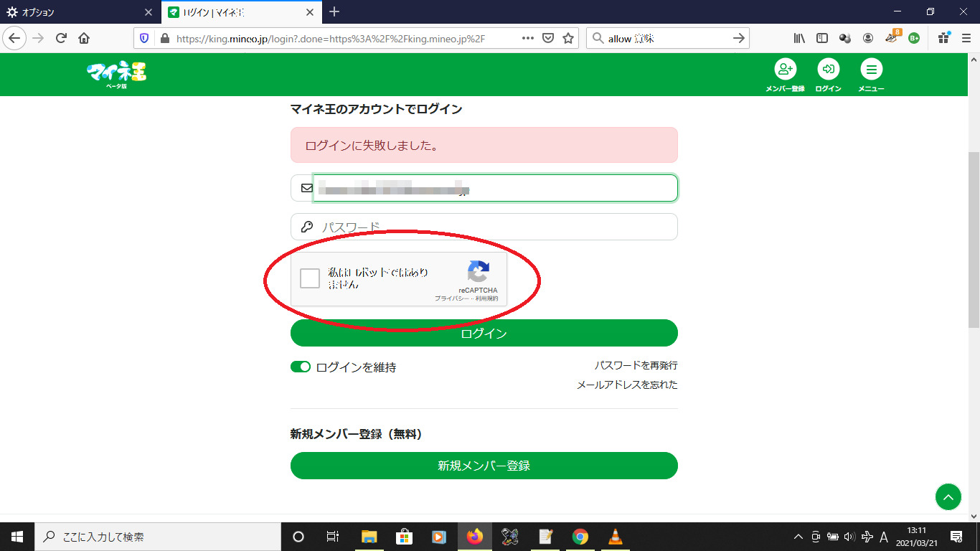
Task: Click the search arrow in the search bar
Action: (x=739, y=38)
